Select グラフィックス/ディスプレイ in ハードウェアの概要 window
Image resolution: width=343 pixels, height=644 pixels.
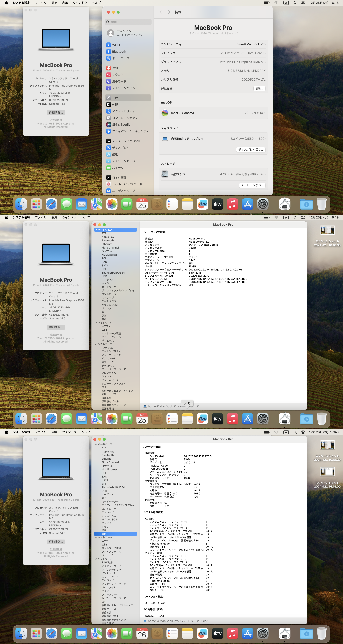(x=118, y=291)
